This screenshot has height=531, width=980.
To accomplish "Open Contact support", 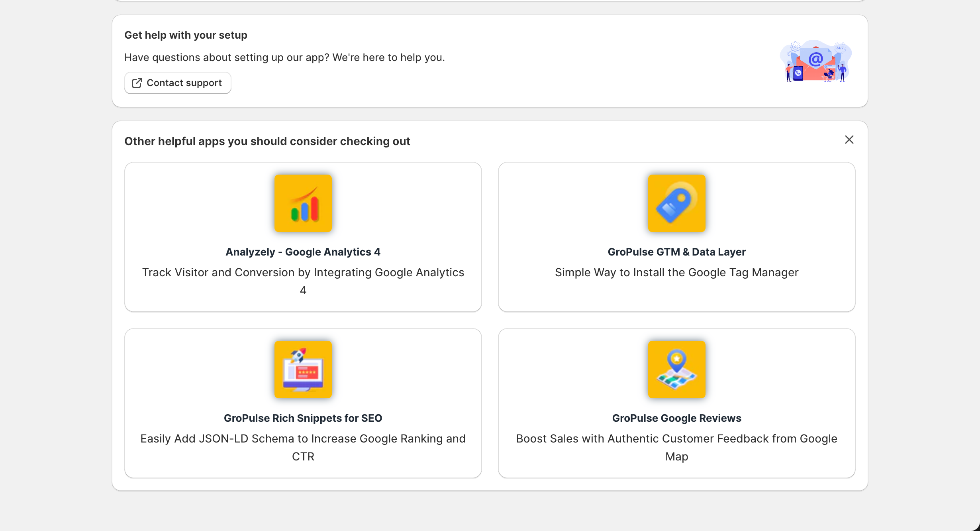I will point(178,83).
